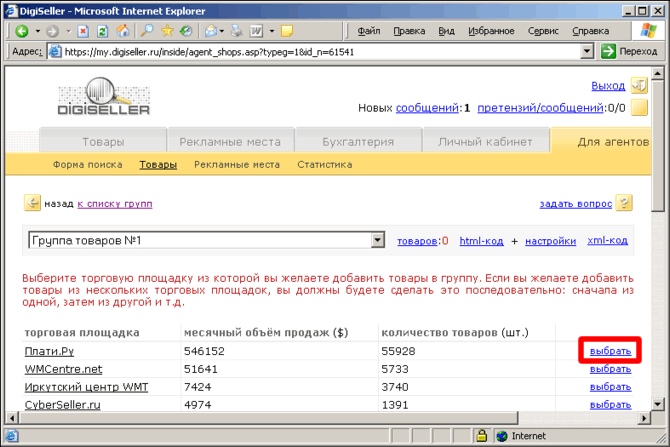670x447 pixels.
Task: Click товаров link beside group dropdown
Action: tap(417, 241)
